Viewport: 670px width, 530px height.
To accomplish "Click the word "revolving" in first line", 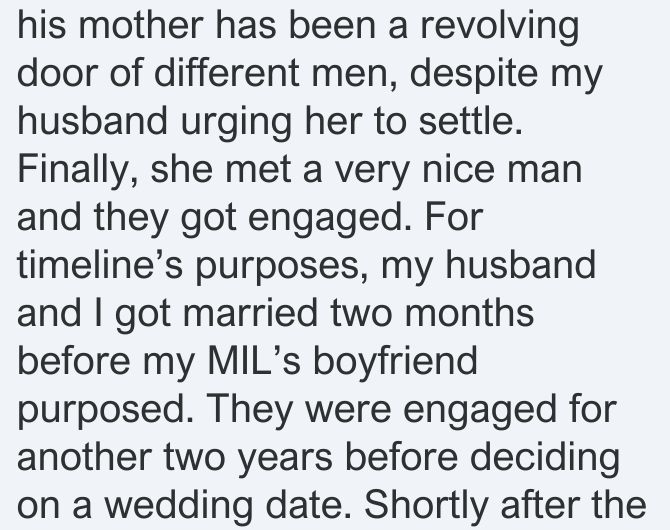I will tap(500, 26).
